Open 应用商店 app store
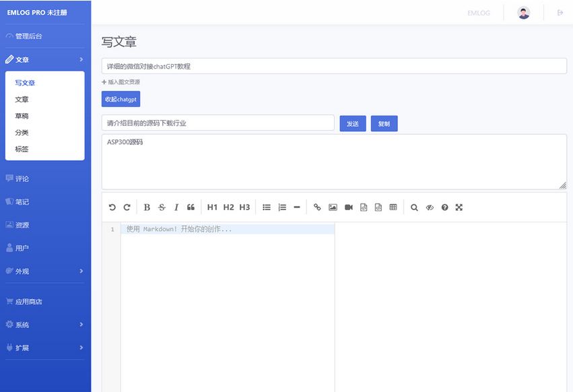The width and height of the screenshot is (573, 392). (24, 301)
